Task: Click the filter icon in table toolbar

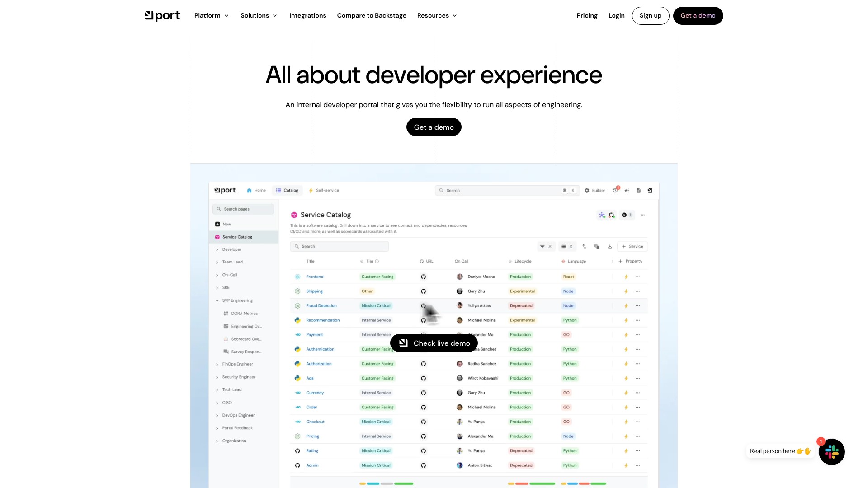Action: [542, 247]
